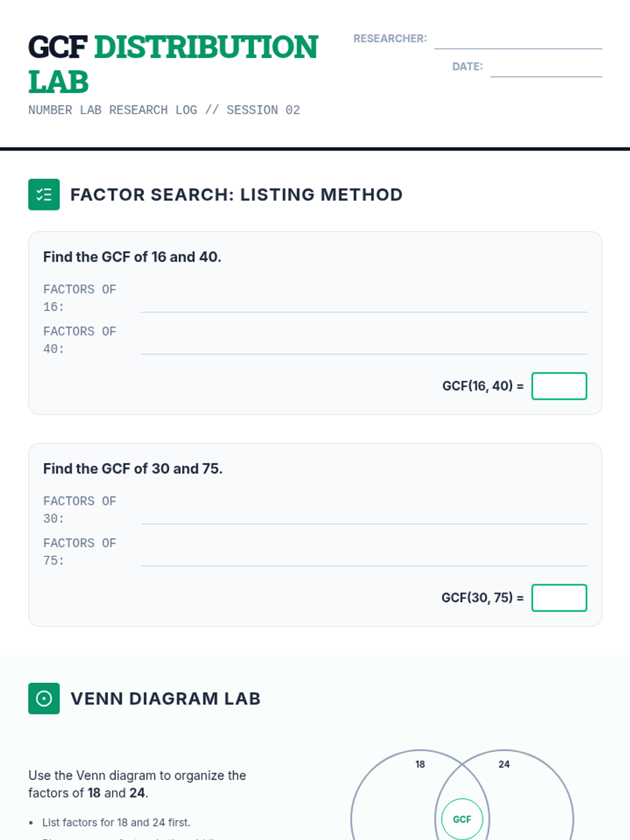
Task: Click the Researcher name line
Action: tap(518, 42)
